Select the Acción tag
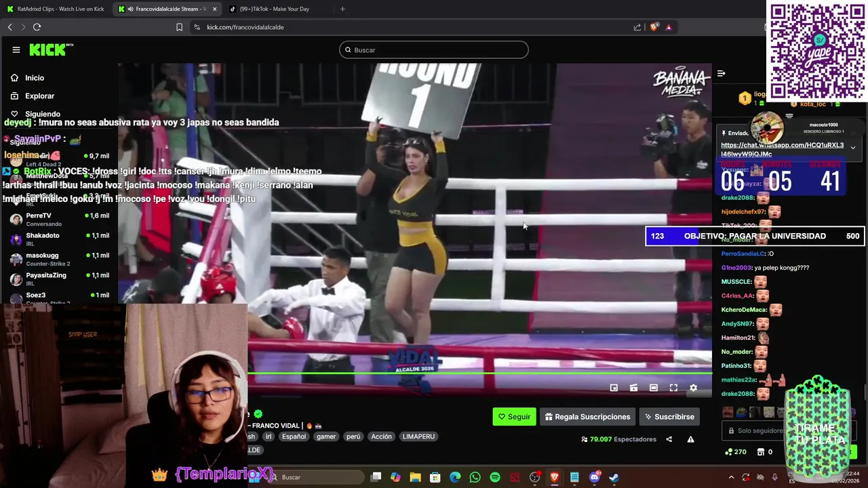This screenshot has height=488, width=868. click(381, 436)
